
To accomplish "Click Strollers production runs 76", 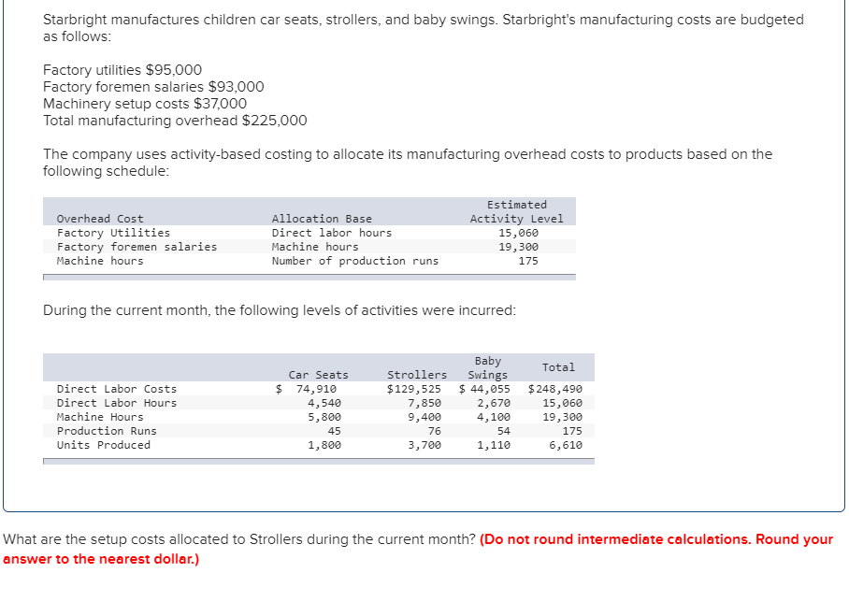I will [x=434, y=431].
